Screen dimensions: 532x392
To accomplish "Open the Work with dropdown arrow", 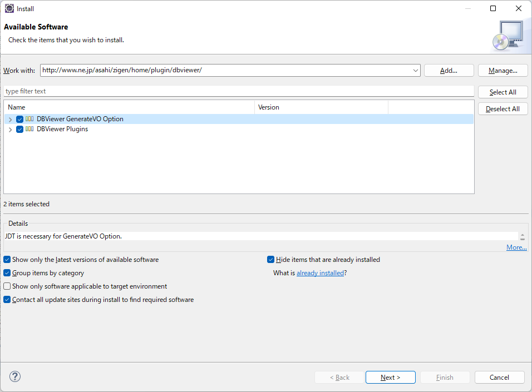I will pyautogui.click(x=415, y=71).
